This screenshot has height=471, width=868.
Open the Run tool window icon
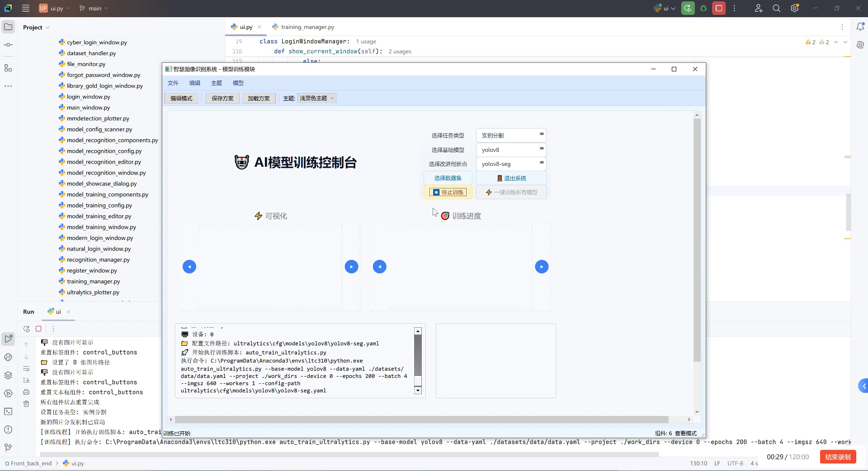point(8,339)
